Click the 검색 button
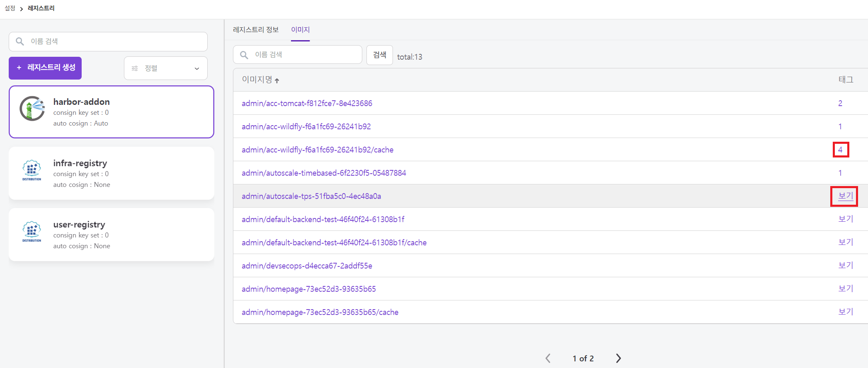Image resolution: width=868 pixels, height=368 pixels. 380,55
